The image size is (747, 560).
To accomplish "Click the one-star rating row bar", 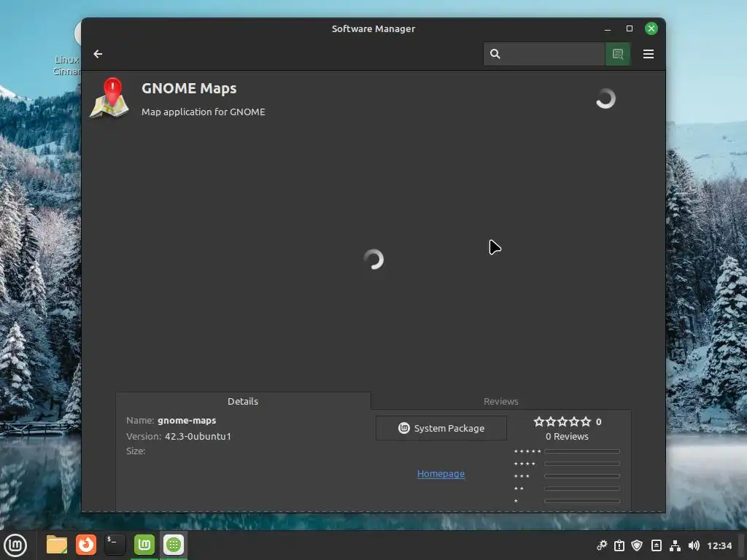I will (581, 500).
